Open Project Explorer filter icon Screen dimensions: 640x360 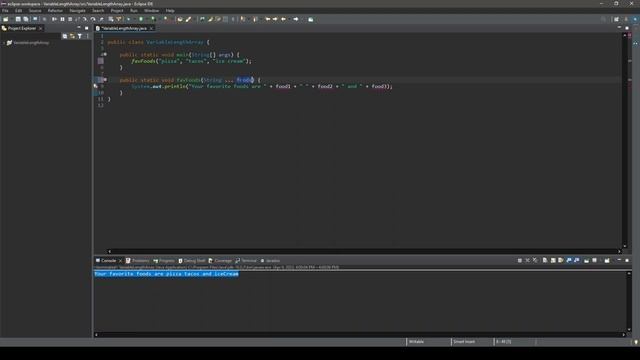[80, 36]
